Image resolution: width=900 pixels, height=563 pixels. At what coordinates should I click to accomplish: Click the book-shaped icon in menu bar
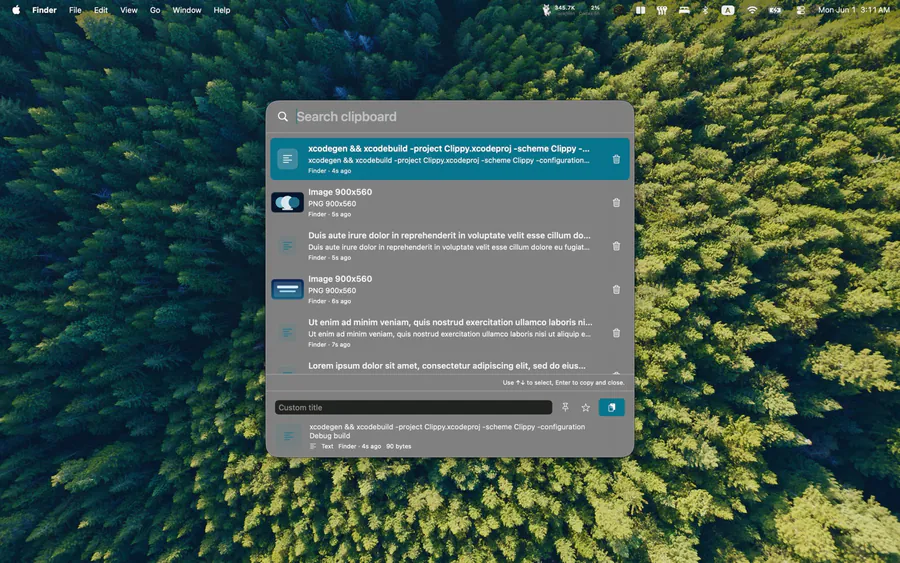pos(640,10)
